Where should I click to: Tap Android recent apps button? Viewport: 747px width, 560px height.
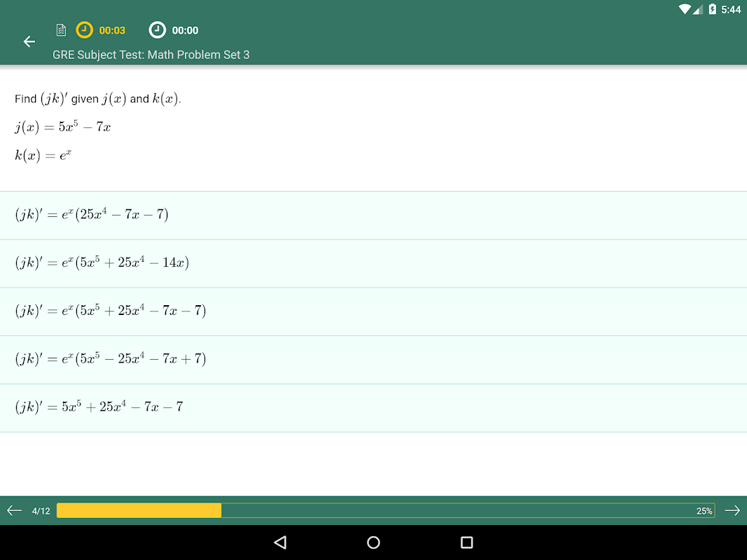pos(467,542)
